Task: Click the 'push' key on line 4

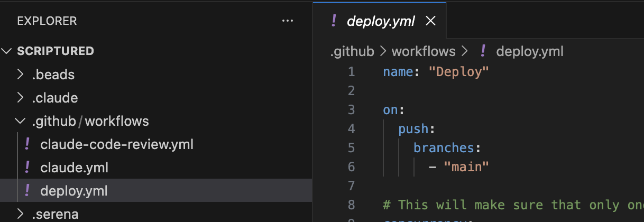Action: coord(413,128)
